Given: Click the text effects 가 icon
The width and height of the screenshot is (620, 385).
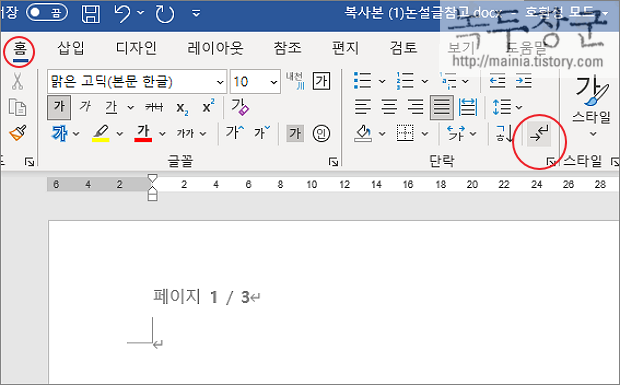Looking at the screenshot, I should tap(60, 134).
